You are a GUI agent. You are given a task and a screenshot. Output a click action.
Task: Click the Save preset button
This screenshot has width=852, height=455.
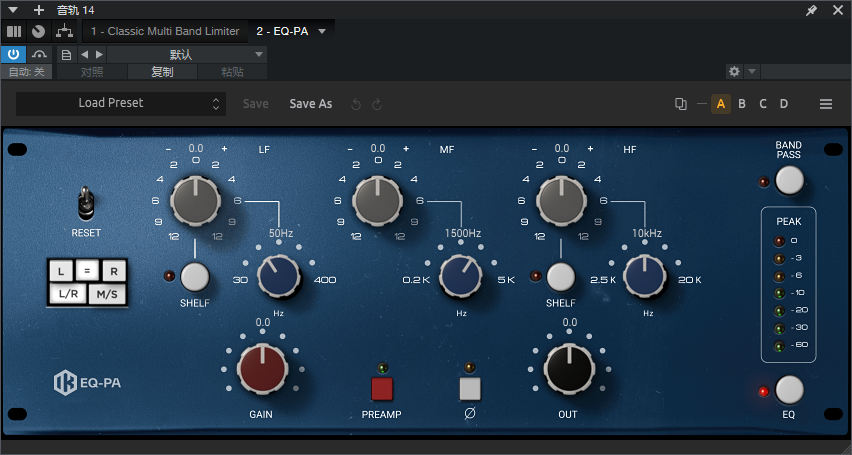(x=255, y=104)
